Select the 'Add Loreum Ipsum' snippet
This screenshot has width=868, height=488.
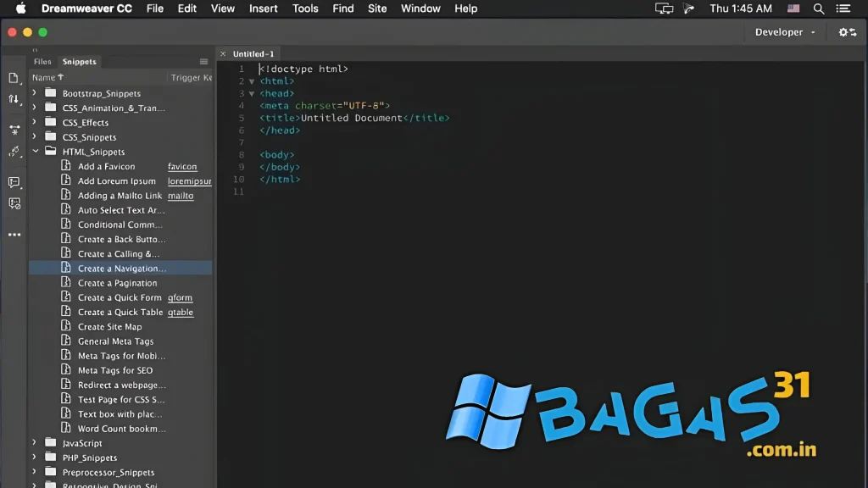tap(117, 181)
